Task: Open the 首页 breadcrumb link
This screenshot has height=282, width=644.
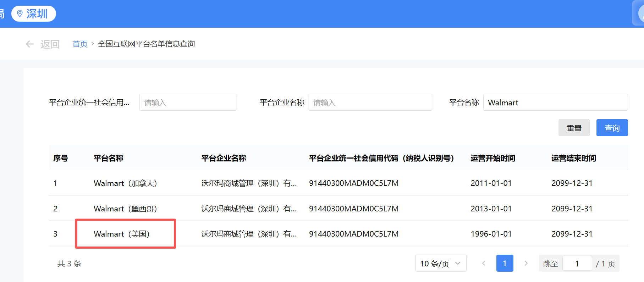Action: pos(80,44)
